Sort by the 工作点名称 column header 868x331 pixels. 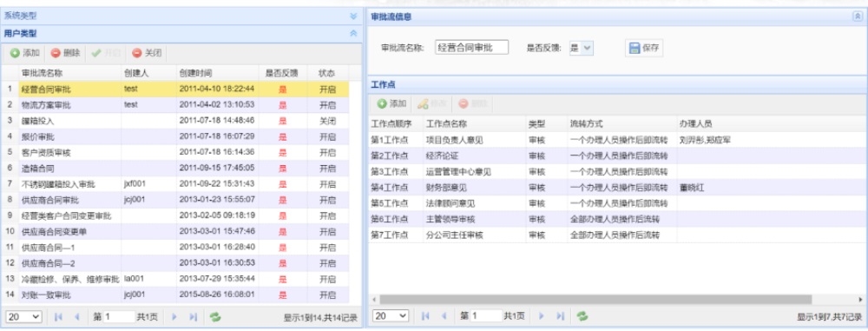[x=475, y=123]
